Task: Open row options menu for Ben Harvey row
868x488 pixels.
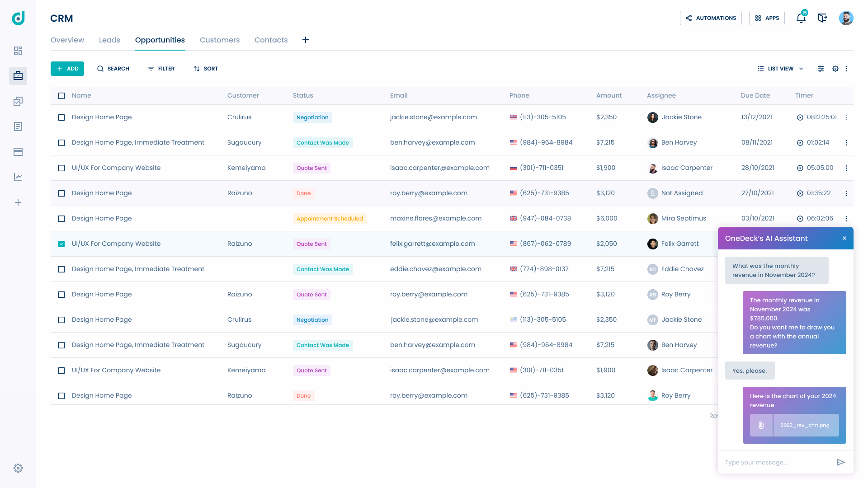Action: 846,143
